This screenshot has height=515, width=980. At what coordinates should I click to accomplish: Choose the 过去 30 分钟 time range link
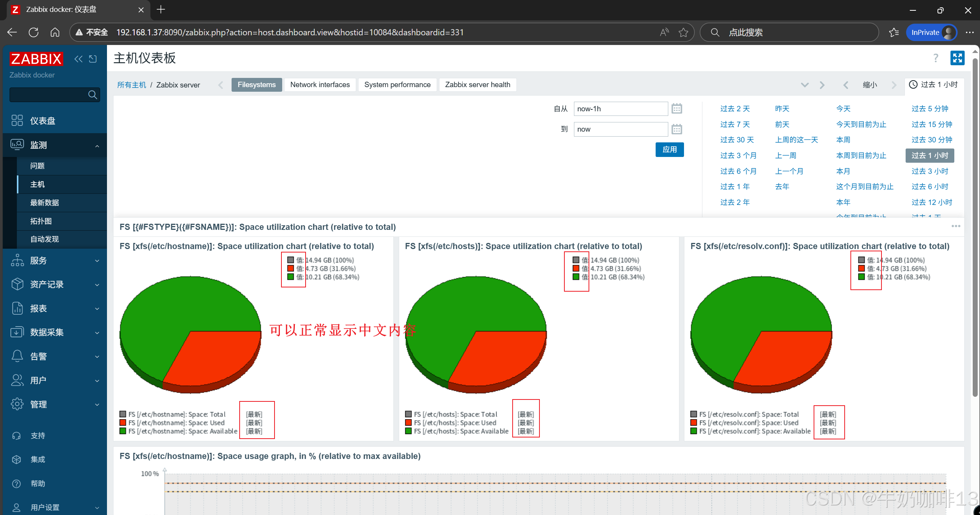[931, 140]
